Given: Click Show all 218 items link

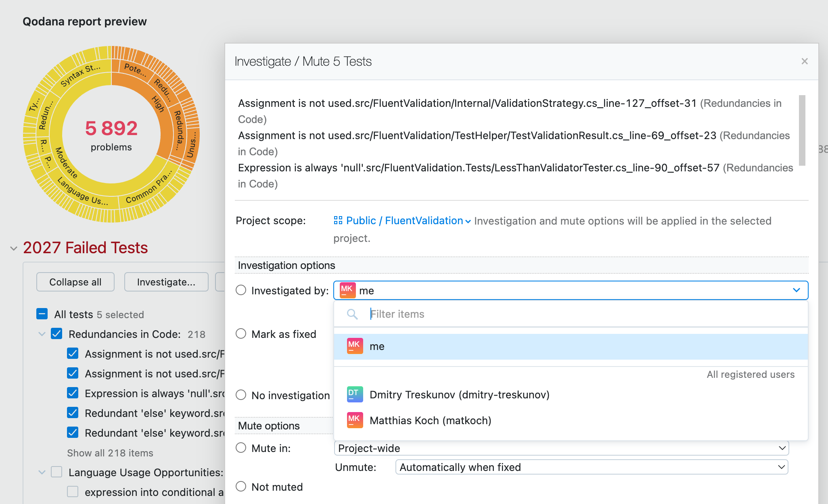Looking at the screenshot, I should pos(110,453).
